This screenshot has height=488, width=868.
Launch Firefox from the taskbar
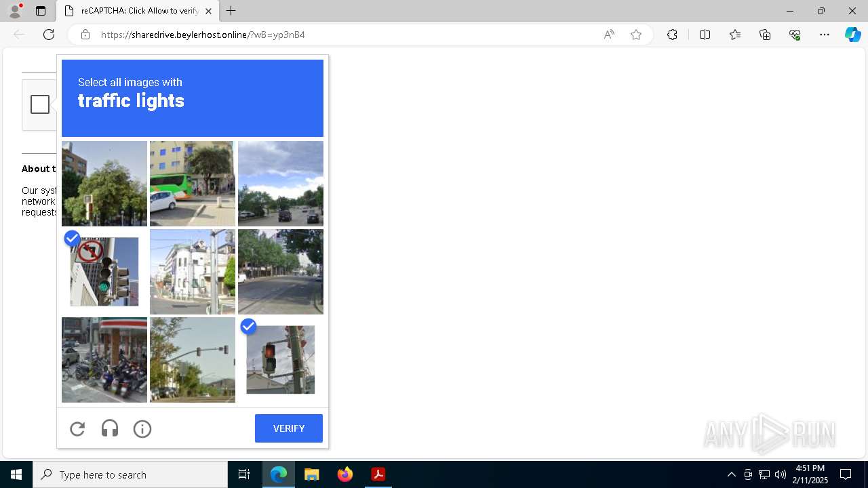tap(345, 474)
